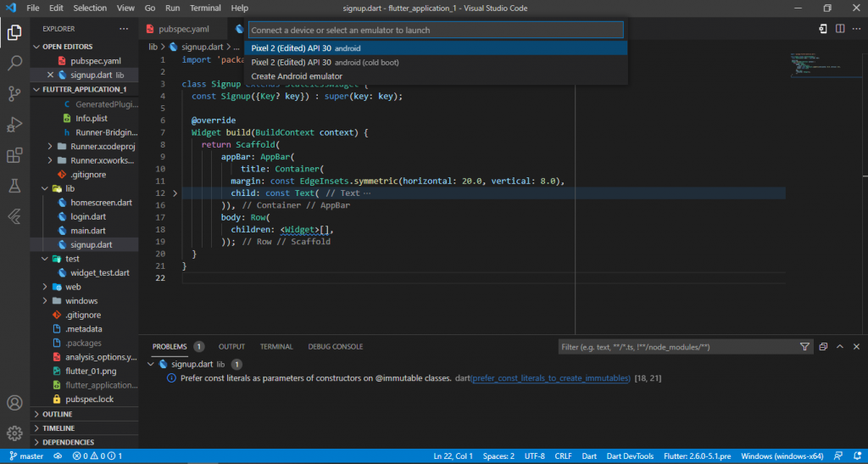Click the notifications bell icon
The width and height of the screenshot is (868, 464).
point(857,456)
